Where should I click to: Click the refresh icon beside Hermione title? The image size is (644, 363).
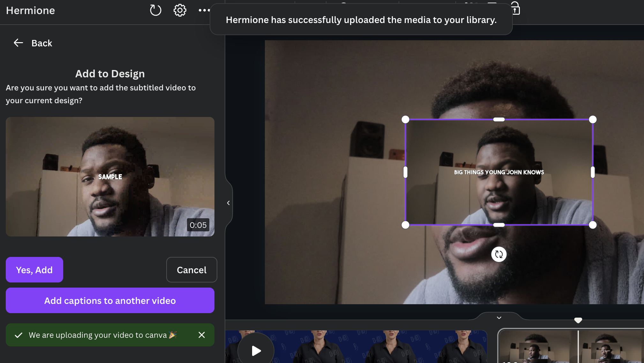coord(155,10)
